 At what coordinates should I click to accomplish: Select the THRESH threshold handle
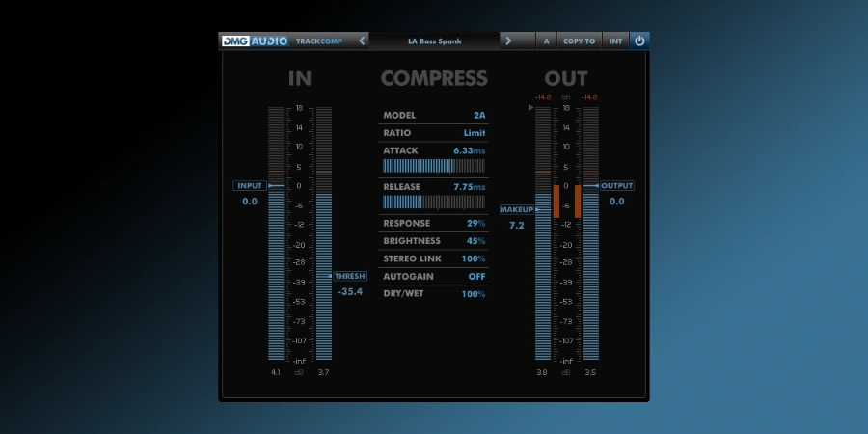click(350, 276)
